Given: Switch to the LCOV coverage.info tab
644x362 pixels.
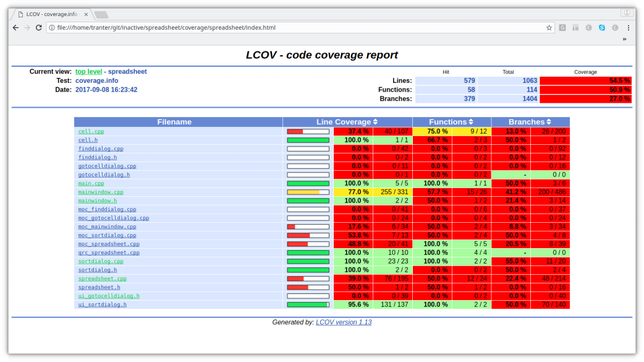Looking at the screenshot, I should [51, 14].
